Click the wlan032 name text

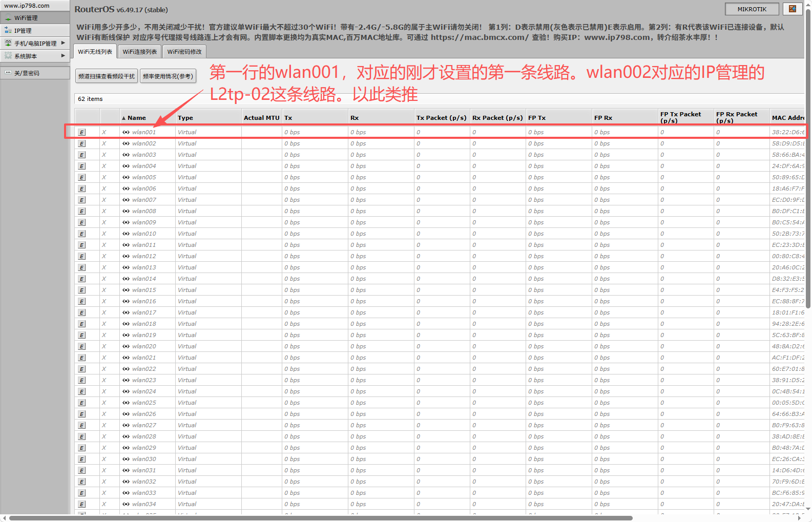point(144,482)
